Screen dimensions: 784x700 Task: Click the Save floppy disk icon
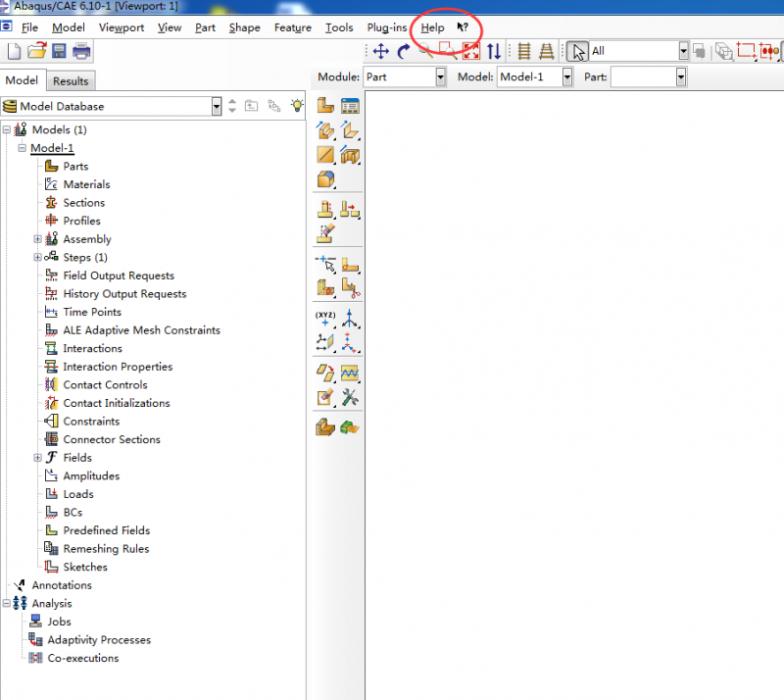tap(59, 51)
